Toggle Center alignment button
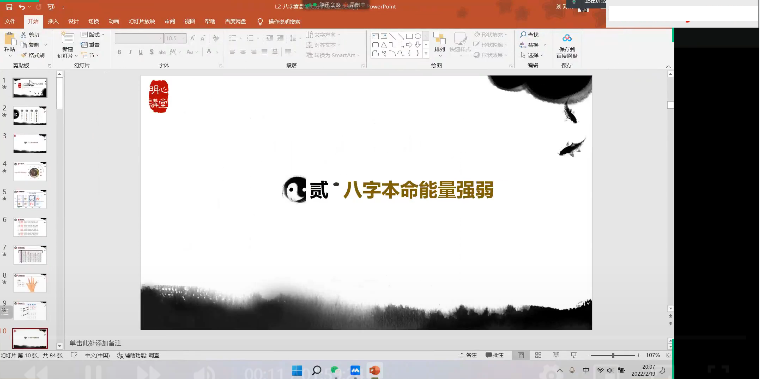 (x=243, y=52)
